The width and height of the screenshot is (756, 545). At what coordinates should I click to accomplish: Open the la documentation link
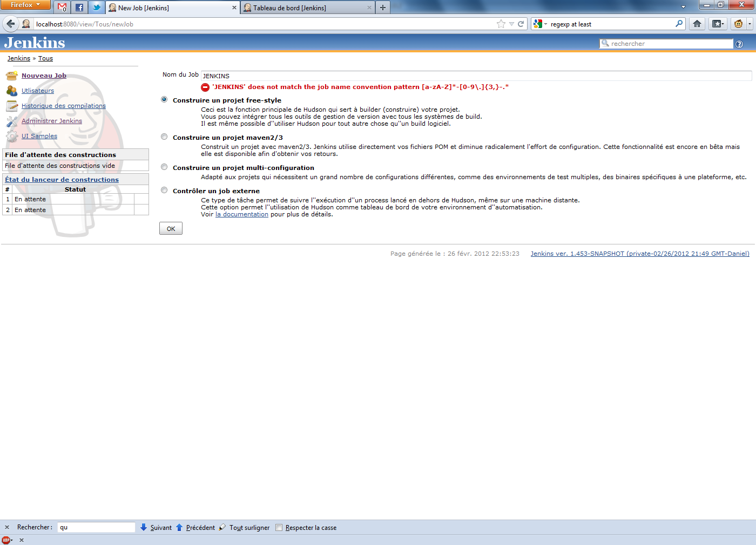click(x=242, y=214)
